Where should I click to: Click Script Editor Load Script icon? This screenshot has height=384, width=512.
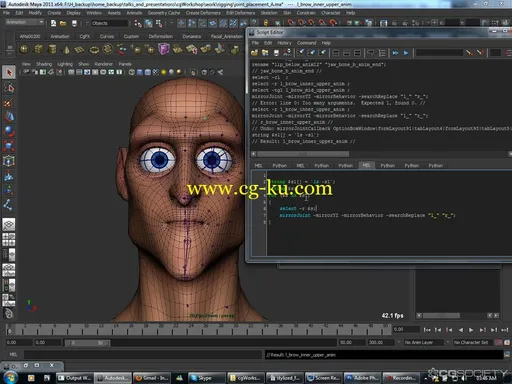tap(255, 53)
